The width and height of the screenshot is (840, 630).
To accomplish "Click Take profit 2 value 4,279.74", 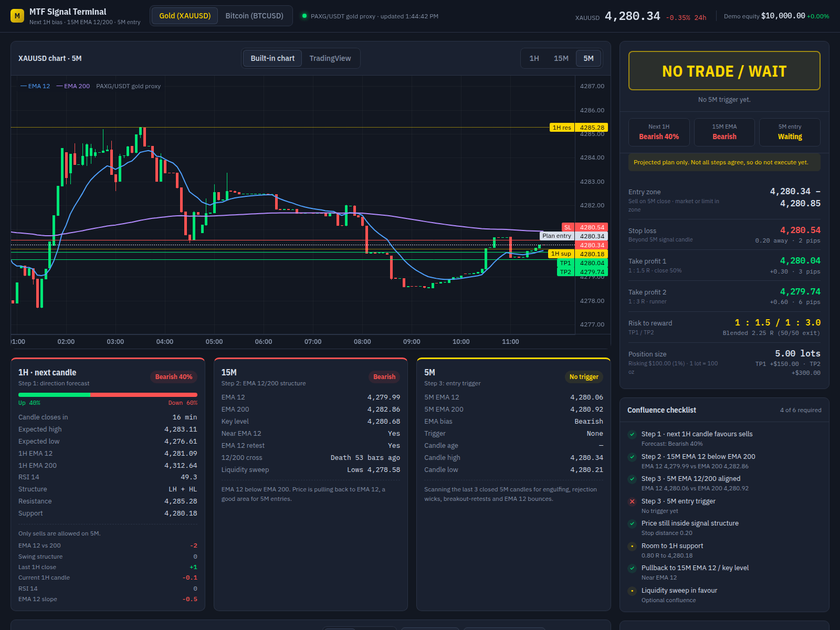I will (800, 291).
